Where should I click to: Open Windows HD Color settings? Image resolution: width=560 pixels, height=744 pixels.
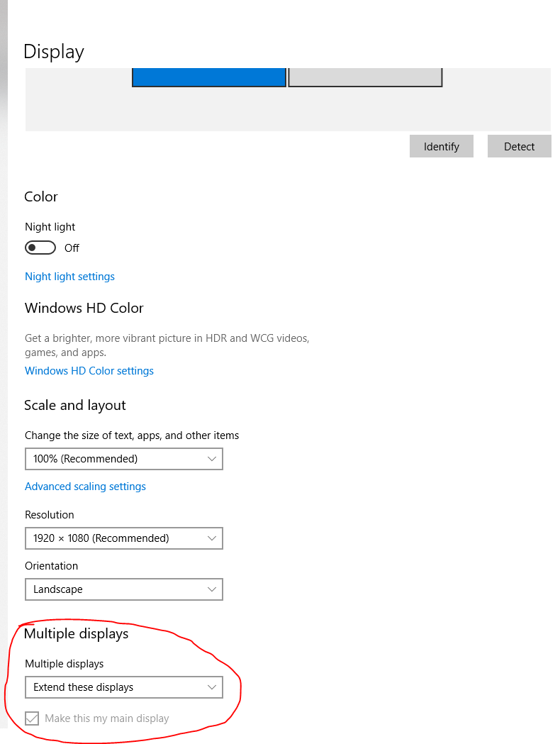[x=89, y=370]
